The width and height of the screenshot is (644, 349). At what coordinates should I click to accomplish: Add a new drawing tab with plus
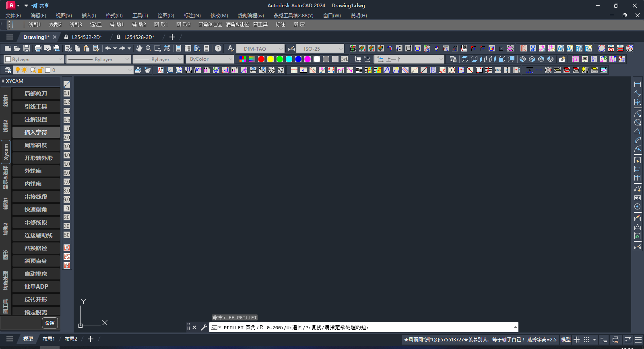pyautogui.click(x=172, y=37)
